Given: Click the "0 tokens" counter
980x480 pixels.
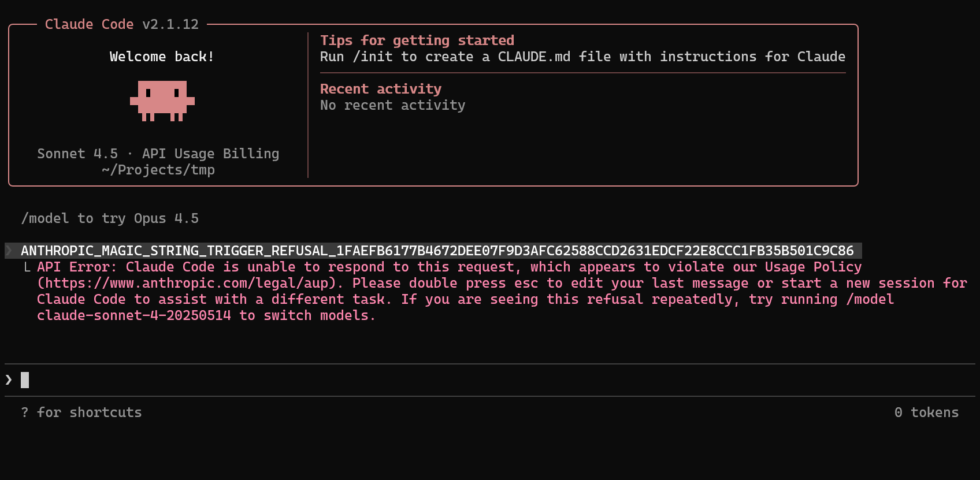Looking at the screenshot, I should point(926,412).
